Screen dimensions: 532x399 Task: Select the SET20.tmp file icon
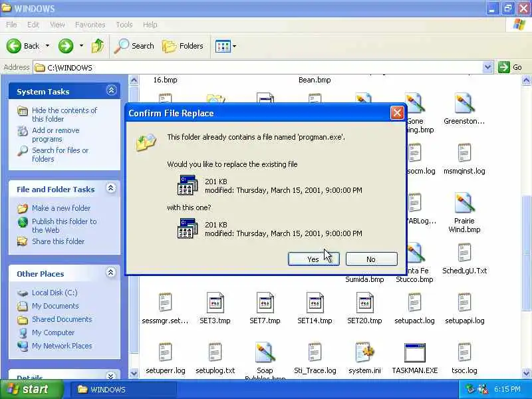click(x=364, y=303)
